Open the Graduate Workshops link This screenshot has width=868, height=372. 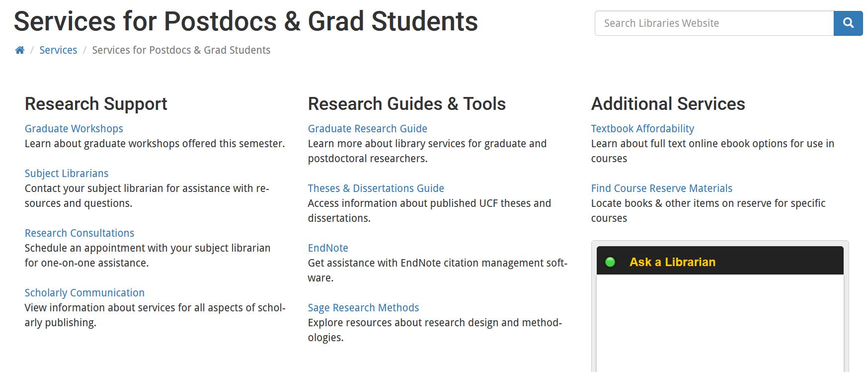tap(74, 129)
